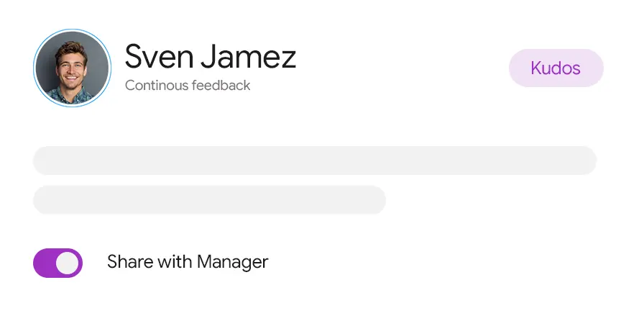644x316 pixels.
Task: Open the profile from the circular avatar
Action: (72, 68)
